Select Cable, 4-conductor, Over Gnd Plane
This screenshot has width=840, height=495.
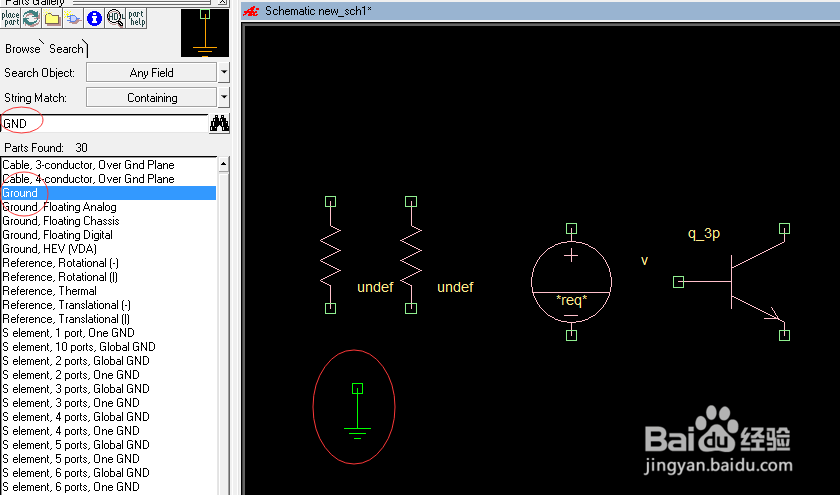pos(109,179)
